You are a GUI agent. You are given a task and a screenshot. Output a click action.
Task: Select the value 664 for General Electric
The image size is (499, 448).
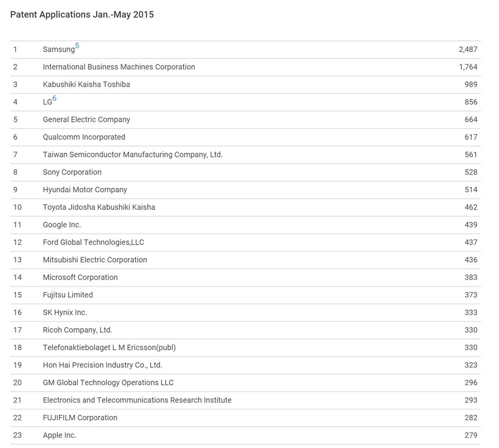471,119
